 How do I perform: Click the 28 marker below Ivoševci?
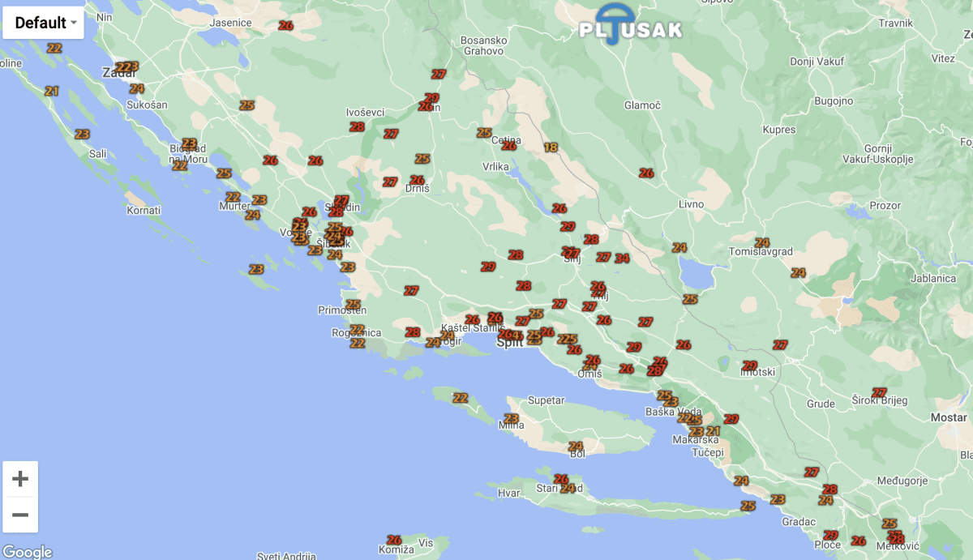click(357, 126)
